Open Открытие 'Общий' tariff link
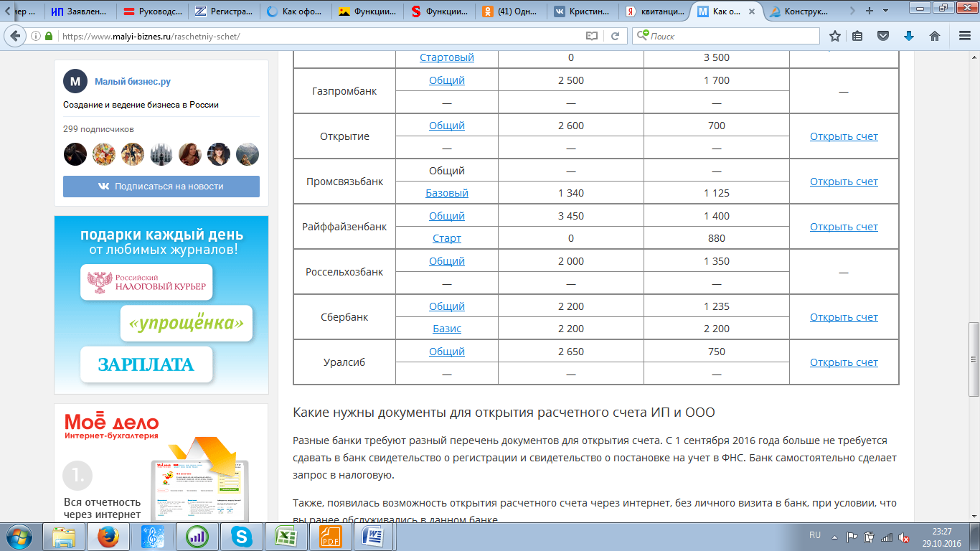The height and width of the screenshot is (551, 980). pyautogui.click(x=447, y=126)
